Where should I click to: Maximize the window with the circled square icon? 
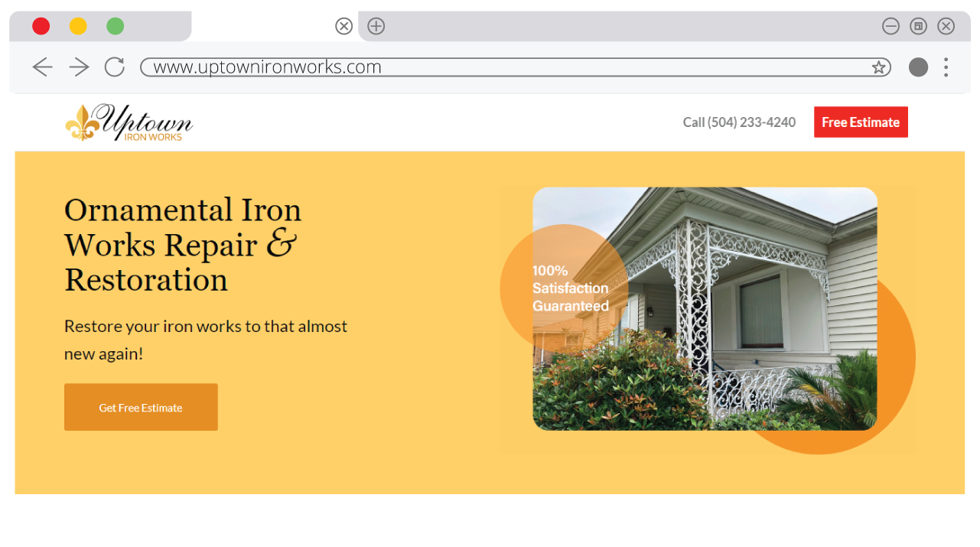pyautogui.click(x=918, y=27)
